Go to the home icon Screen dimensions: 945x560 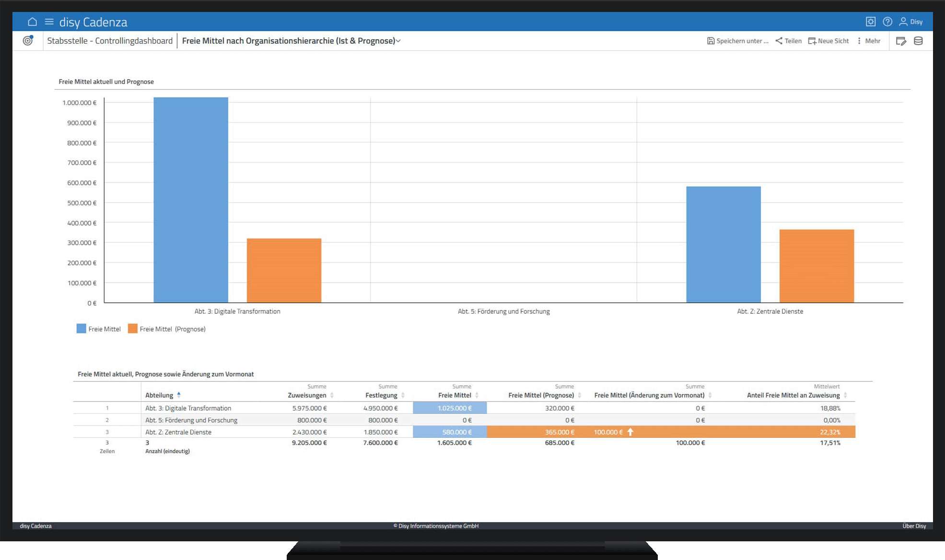tap(32, 22)
